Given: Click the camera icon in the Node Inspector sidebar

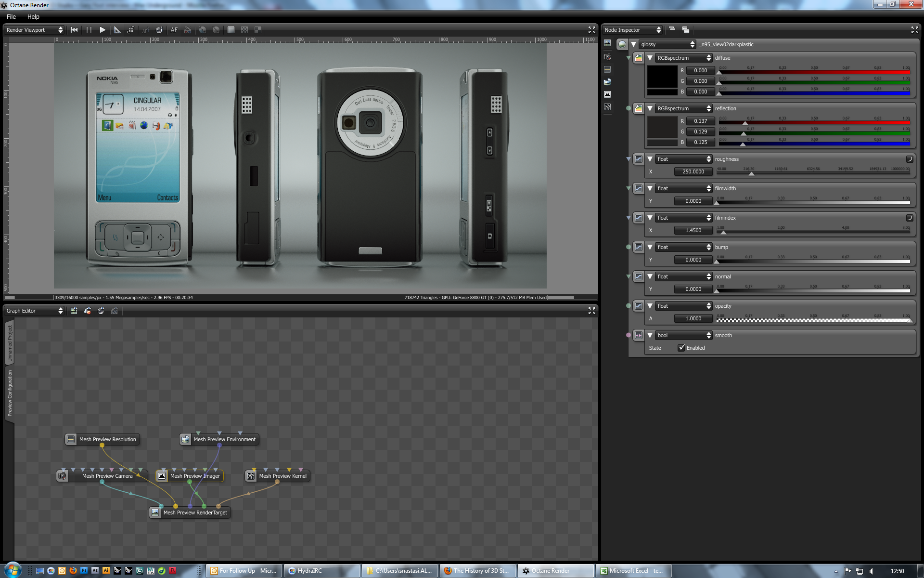Looking at the screenshot, I should 607,57.
